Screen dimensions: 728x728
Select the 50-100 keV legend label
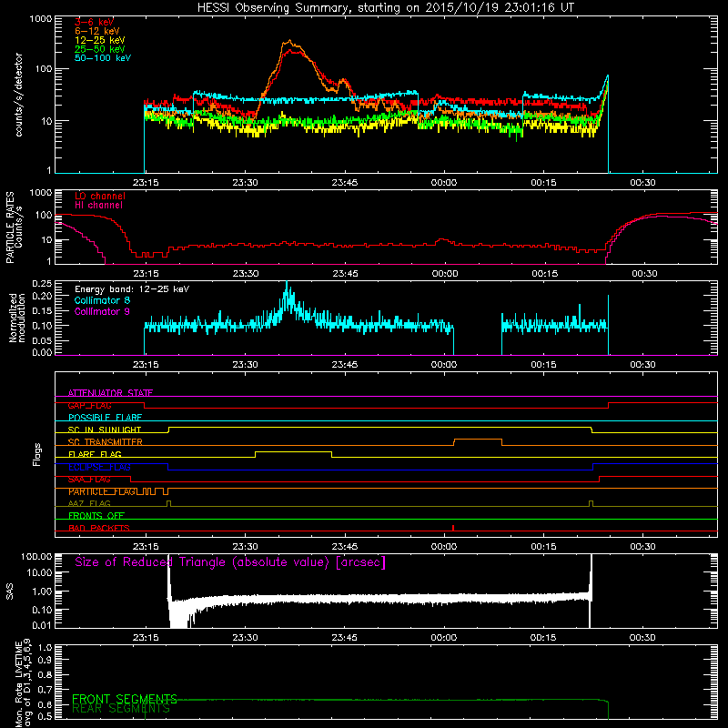click(x=103, y=57)
